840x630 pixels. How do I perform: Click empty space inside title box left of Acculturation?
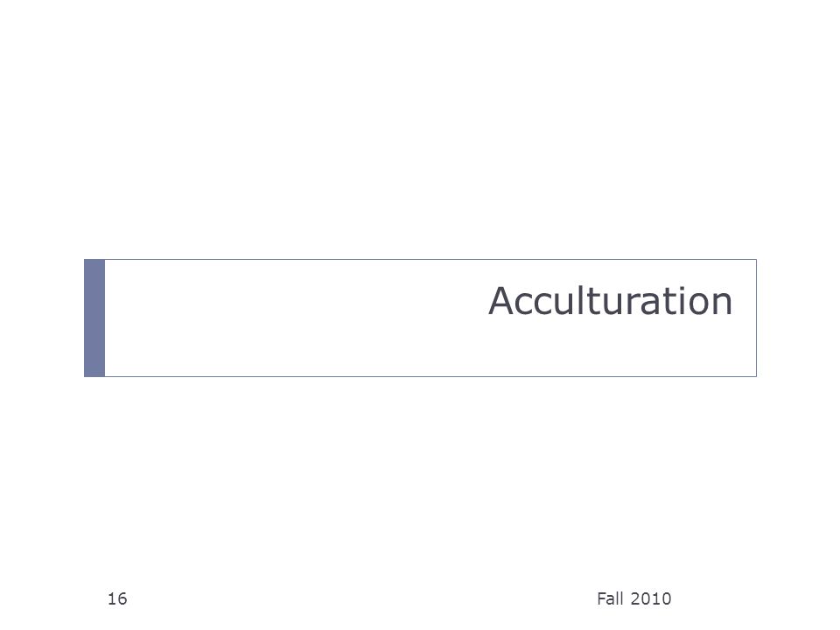click(x=295, y=318)
